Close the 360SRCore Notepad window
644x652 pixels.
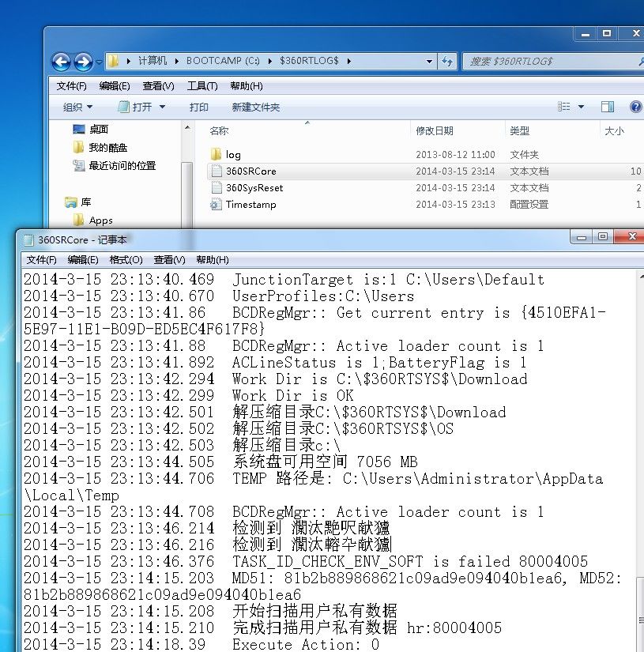[x=631, y=236]
